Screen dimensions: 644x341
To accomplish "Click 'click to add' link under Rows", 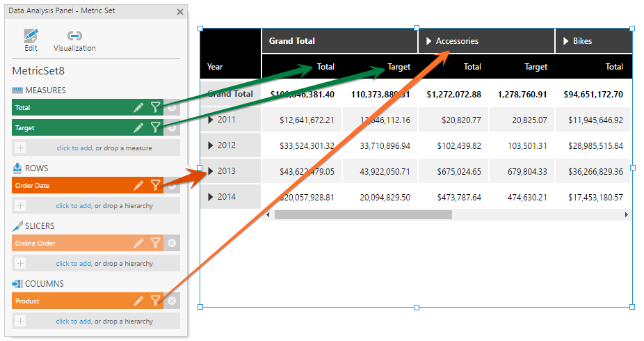I will coord(74,205).
